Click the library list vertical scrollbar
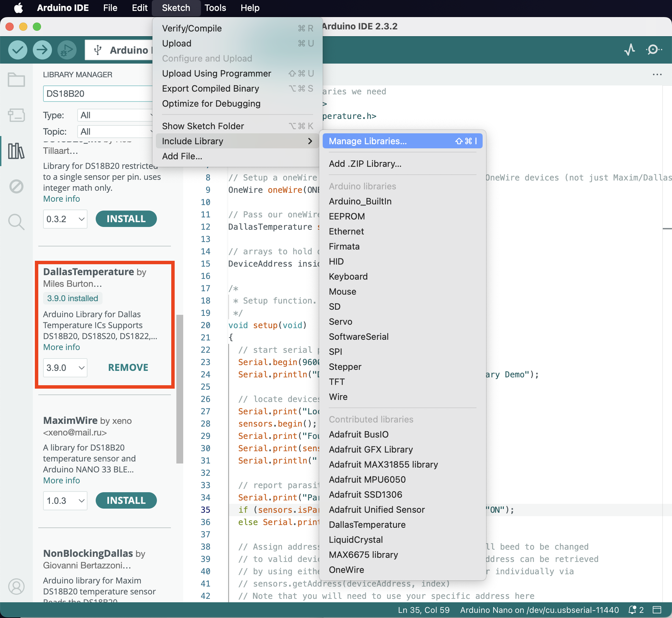The image size is (672, 618). pyautogui.click(x=180, y=389)
